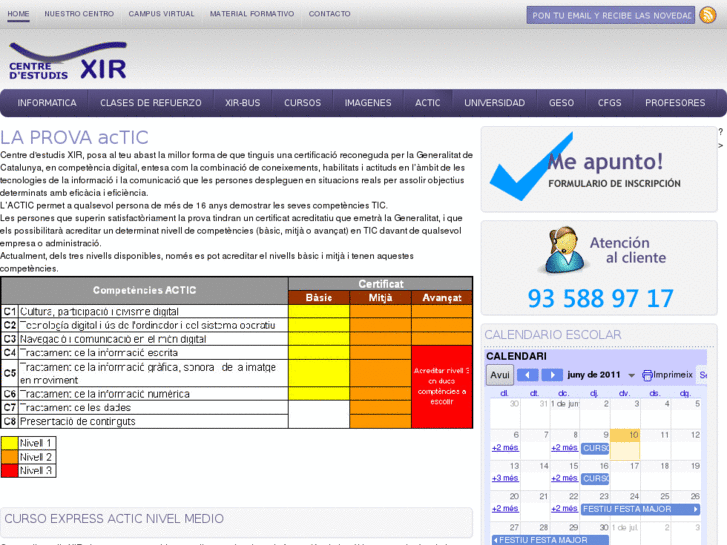
Task: Click the red Acreditar nivell 3 cell
Action: (441, 386)
